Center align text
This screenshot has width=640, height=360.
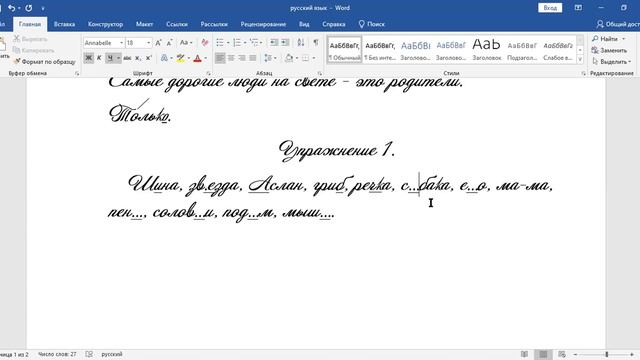tap(231, 58)
